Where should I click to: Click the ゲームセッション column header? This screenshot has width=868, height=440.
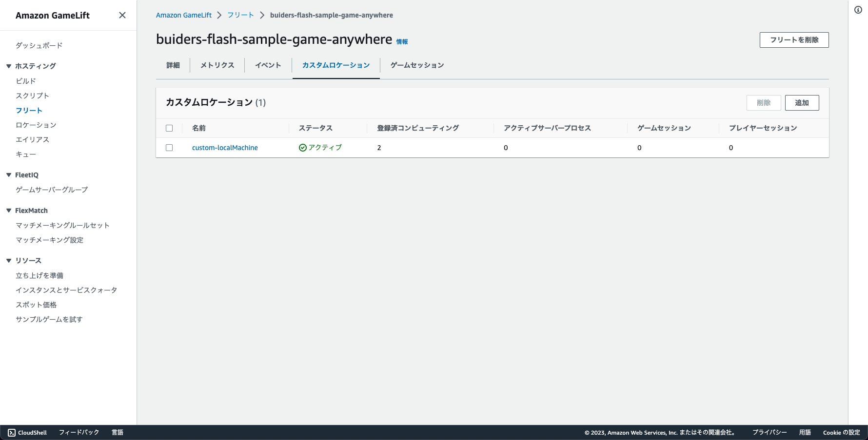pyautogui.click(x=664, y=128)
